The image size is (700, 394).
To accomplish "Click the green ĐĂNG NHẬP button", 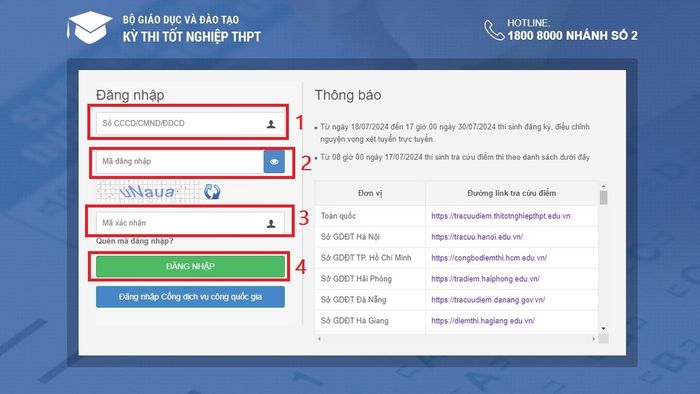I will point(190,266).
